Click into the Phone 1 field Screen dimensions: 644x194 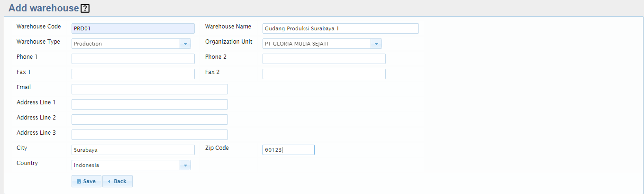(x=133, y=59)
